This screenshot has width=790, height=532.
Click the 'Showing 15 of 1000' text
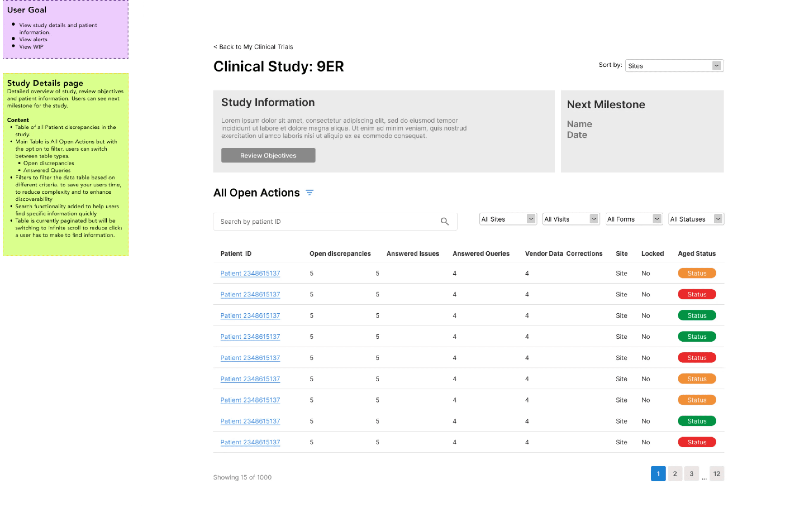tap(242, 477)
